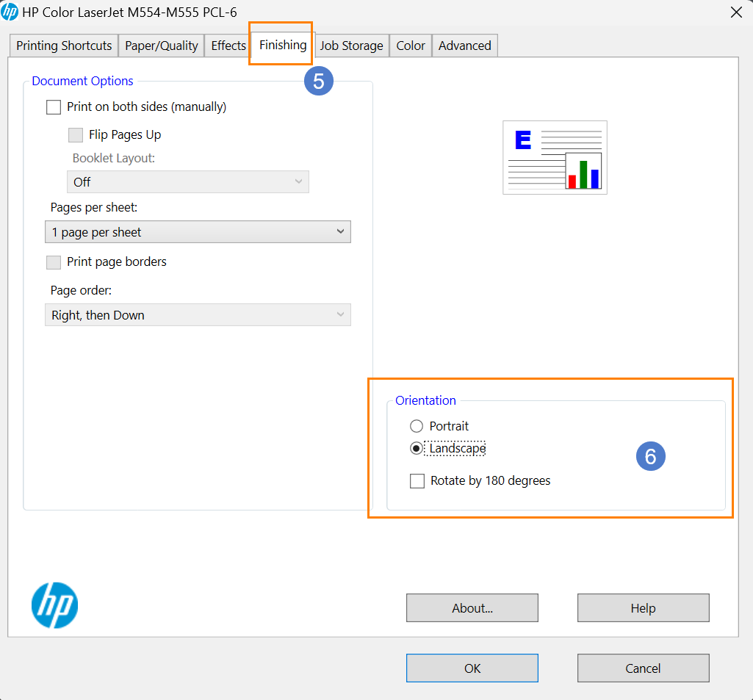Click the Booklet Layout label
The height and width of the screenshot is (700, 753).
114,158
